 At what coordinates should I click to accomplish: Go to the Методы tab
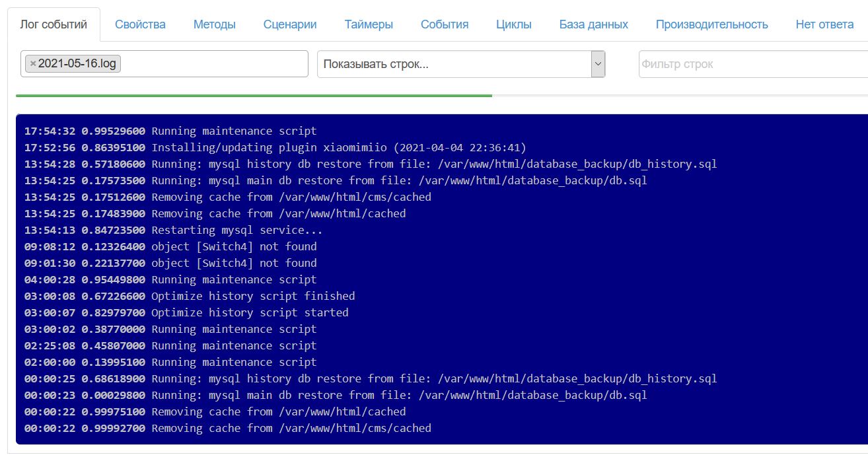pyautogui.click(x=214, y=24)
